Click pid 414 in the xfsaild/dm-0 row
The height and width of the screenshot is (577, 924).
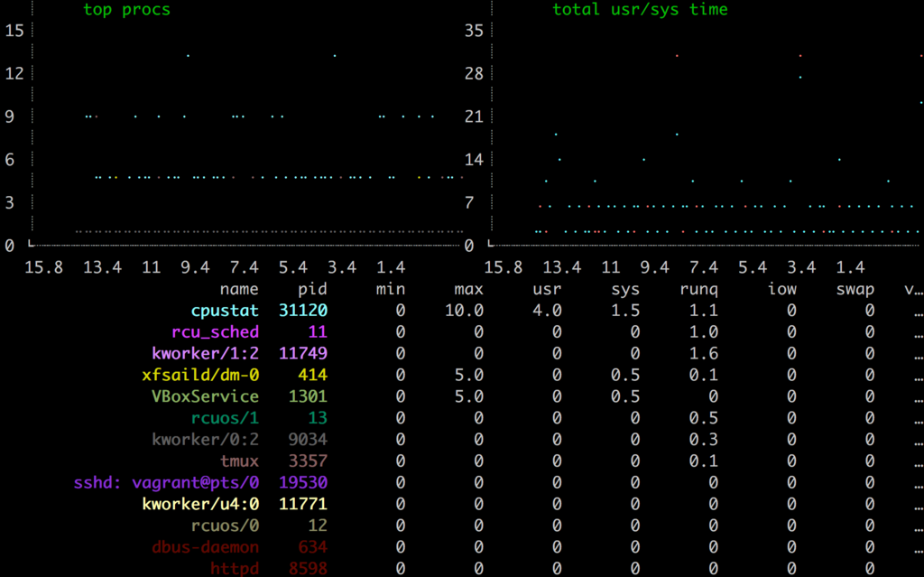coord(313,376)
